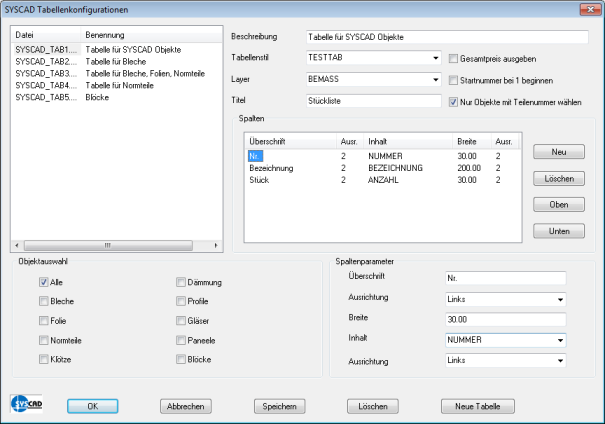
Task: Click into the Titel text field
Action: pyautogui.click(x=374, y=101)
